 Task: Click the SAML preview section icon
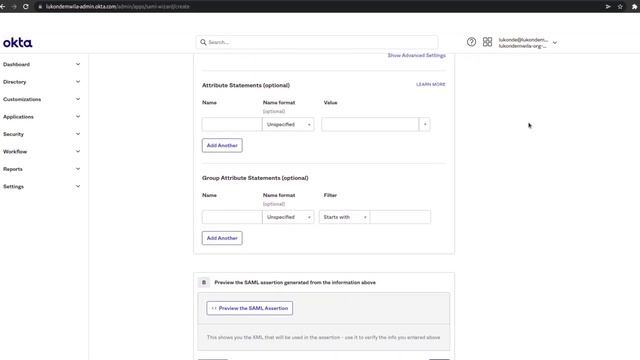click(x=204, y=282)
